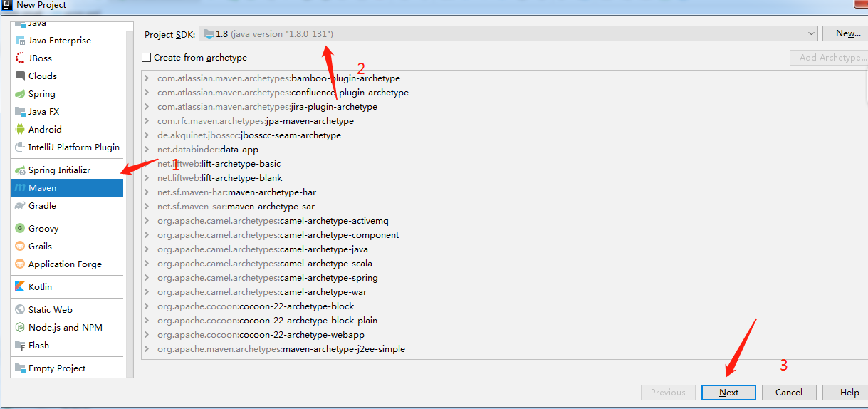Screen dimensions: 868x409
Task: Click the Flash folder icon
Action: pyautogui.click(x=20, y=346)
